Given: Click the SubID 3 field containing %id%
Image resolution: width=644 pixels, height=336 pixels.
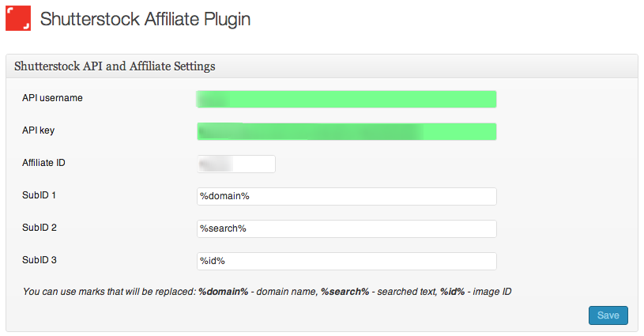Looking at the screenshot, I should (x=346, y=261).
